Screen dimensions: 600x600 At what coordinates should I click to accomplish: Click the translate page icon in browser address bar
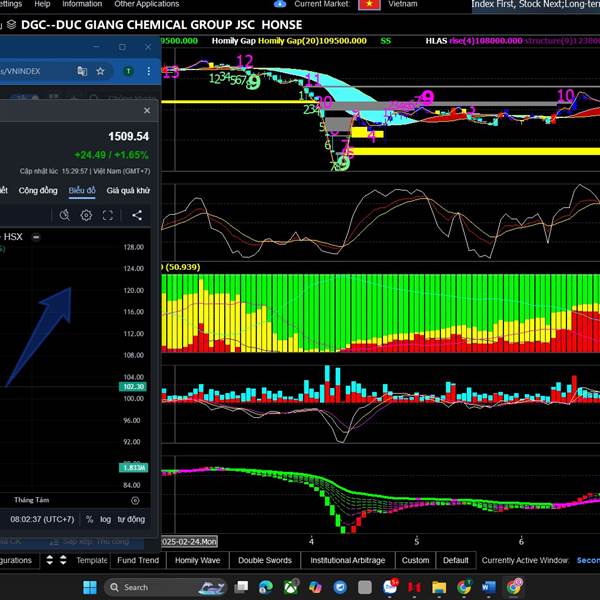82,71
